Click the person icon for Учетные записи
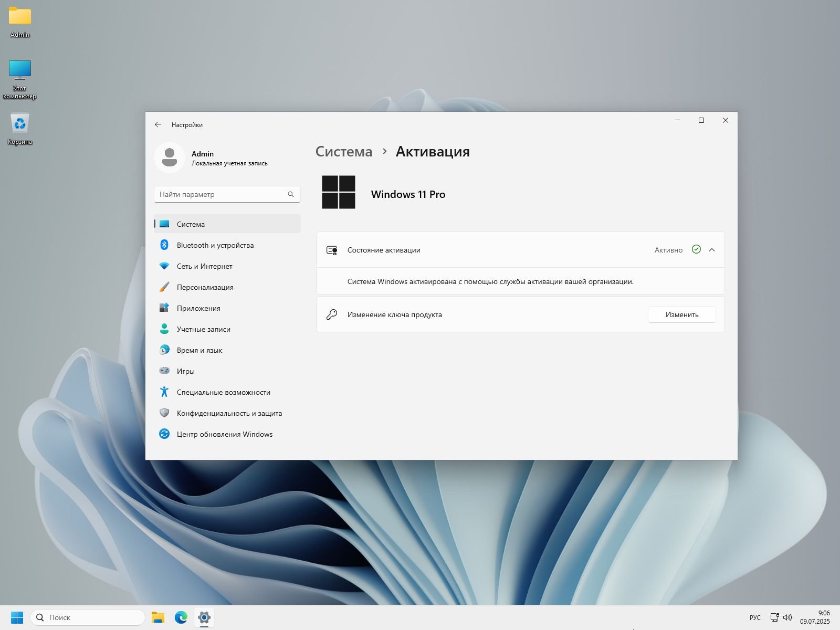Image resolution: width=840 pixels, height=630 pixels. (164, 329)
